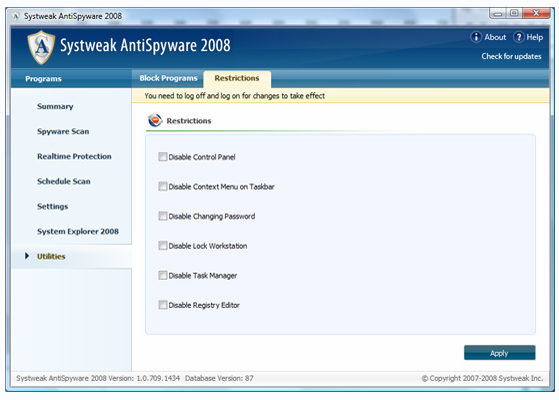The image size is (559, 400).
Task: Click the Restrictions section icon
Action: tap(155, 120)
